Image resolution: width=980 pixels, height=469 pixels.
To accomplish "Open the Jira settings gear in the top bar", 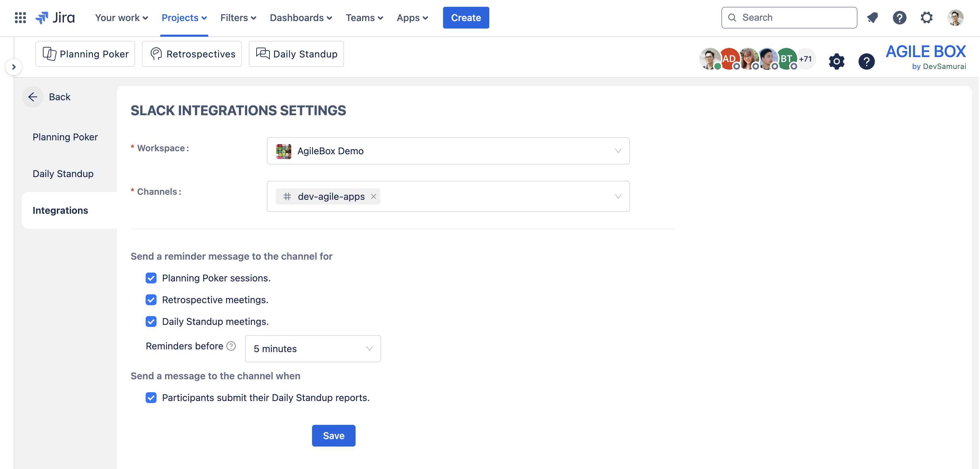I will [x=926, y=17].
